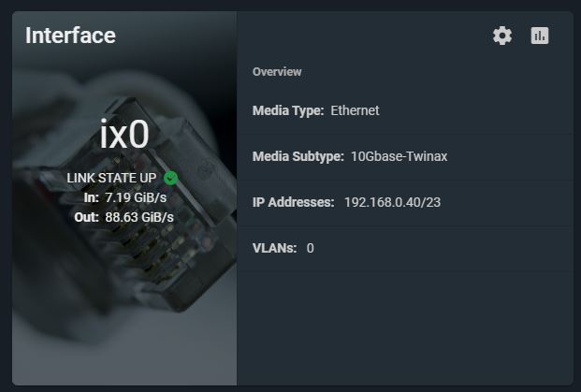Click the "Media Subtype:" label
The image size is (581, 392).
coord(298,156)
